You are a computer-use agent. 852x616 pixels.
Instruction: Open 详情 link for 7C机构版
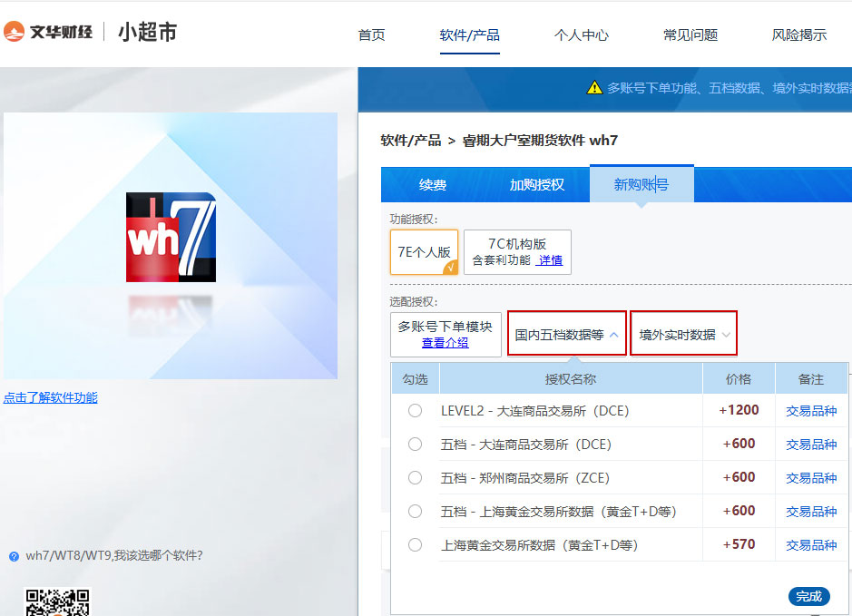tap(549, 260)
